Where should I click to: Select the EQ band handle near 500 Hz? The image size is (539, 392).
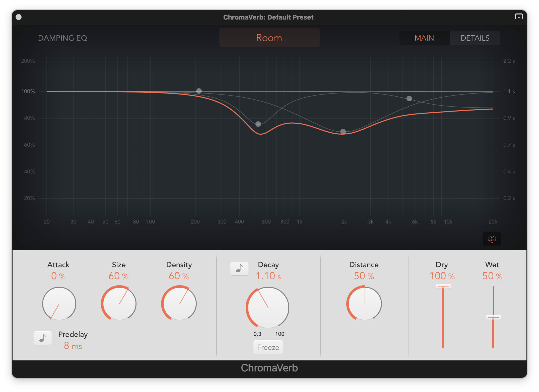tap(258, 124)
